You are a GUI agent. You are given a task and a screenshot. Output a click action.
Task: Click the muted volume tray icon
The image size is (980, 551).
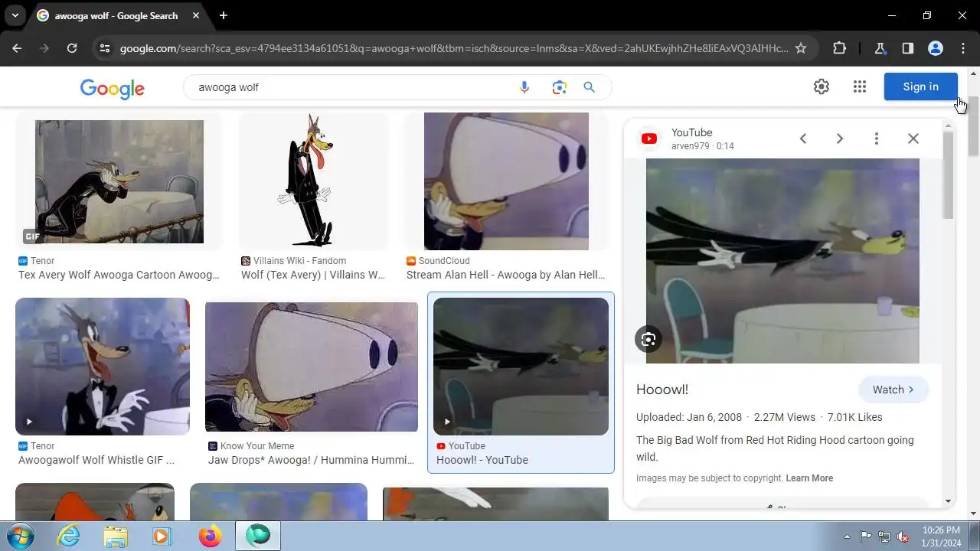pyautogui.click(x=903, y=536)
